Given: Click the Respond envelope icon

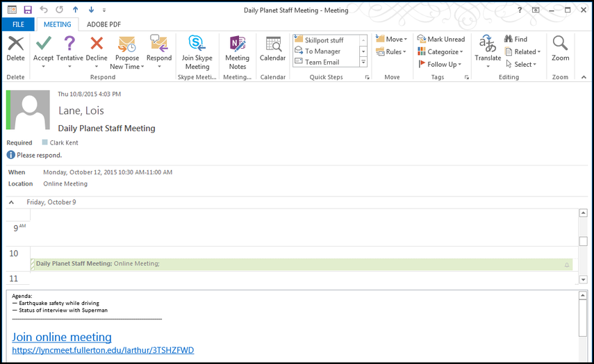Looking at the screenshot, I should coord(158,43).
